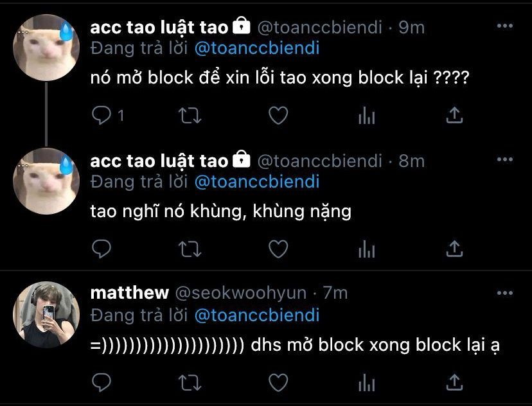Image resolution: width=532 pixels, height=406 pixels.
Task: View analytics of the 'khùng nặng' tweet
Action: pos(367,249)
